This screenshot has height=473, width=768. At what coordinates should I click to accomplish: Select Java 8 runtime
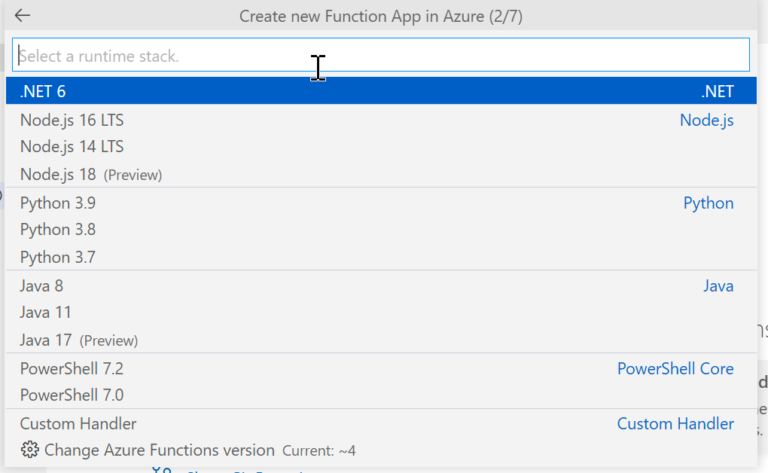tap(42, 286)
